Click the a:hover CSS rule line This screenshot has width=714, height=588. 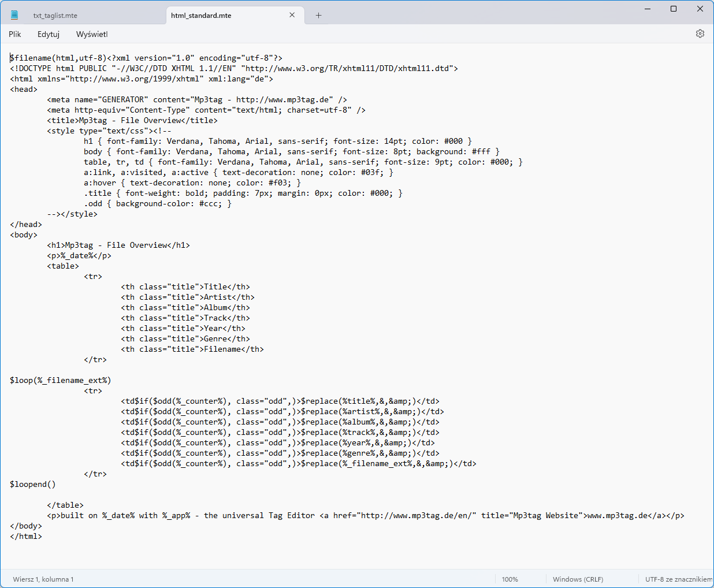pos(192,183)
